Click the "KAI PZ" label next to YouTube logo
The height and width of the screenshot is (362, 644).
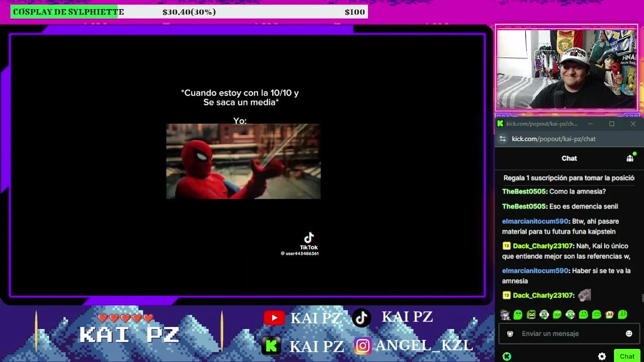tap(316, 318)
